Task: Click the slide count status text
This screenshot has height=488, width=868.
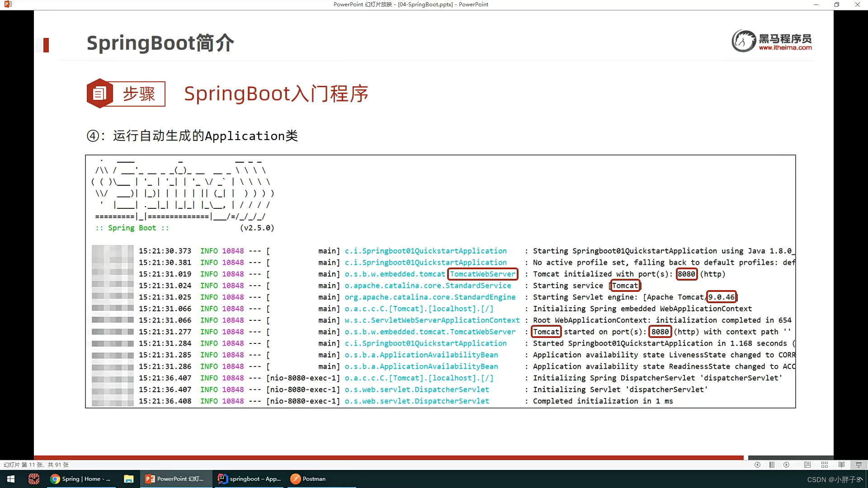Action: click(36, 465)
